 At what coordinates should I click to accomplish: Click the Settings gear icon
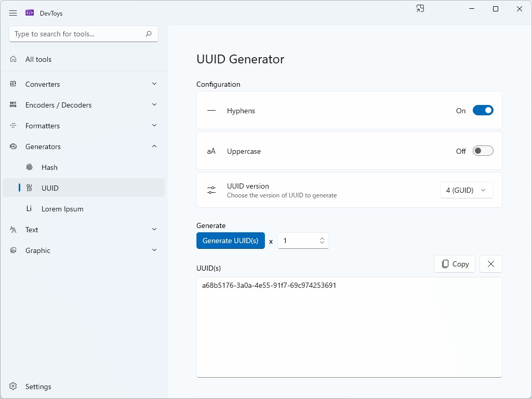(x=14, y=387)
